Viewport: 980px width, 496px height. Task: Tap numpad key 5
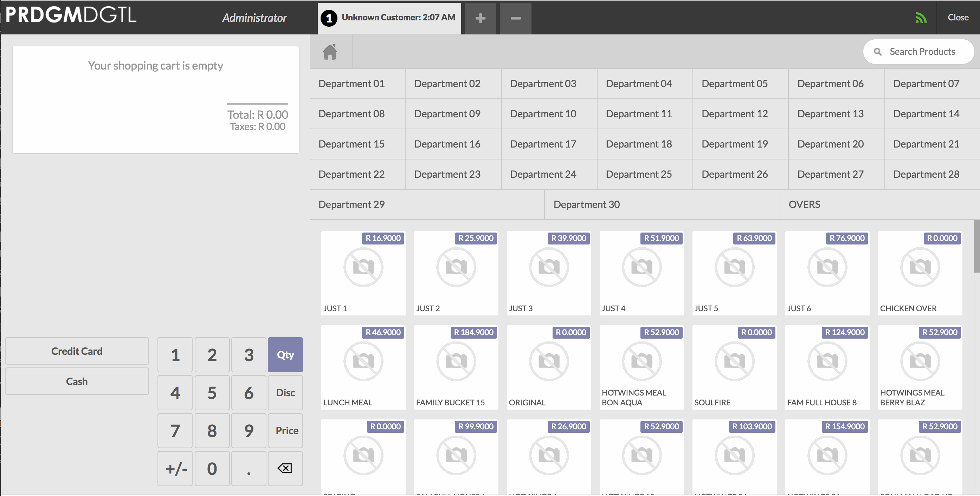[212, 393]
